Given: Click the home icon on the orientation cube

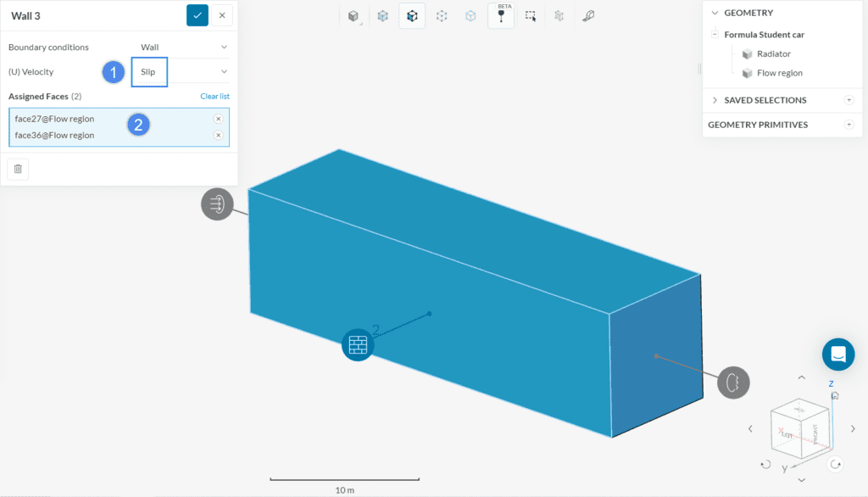Looking at the screenshot, I should point(835,395).
